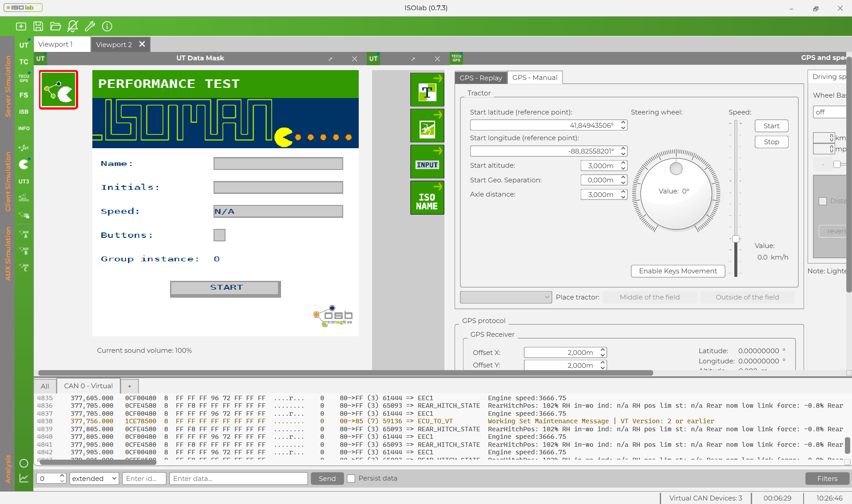
Task: Open the extended frame type dropdown
Action: [x=94, y=478]
